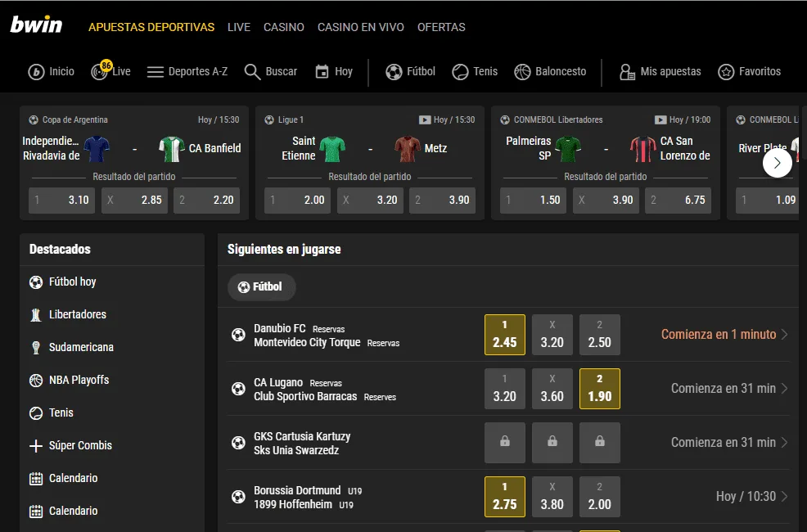807x532 pixels.
Task: Bet 3.10 on Independiente Rivadavia
Action: pyautogui.click(x=61, y=201)
